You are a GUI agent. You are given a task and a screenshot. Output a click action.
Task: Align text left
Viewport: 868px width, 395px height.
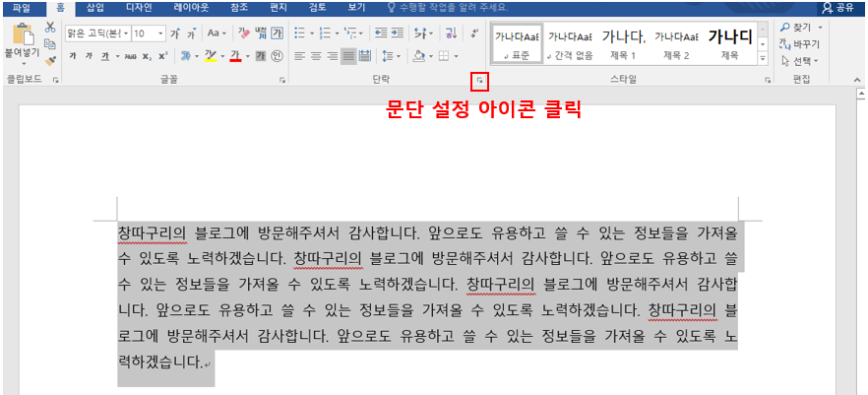click(x=299, y=56)
